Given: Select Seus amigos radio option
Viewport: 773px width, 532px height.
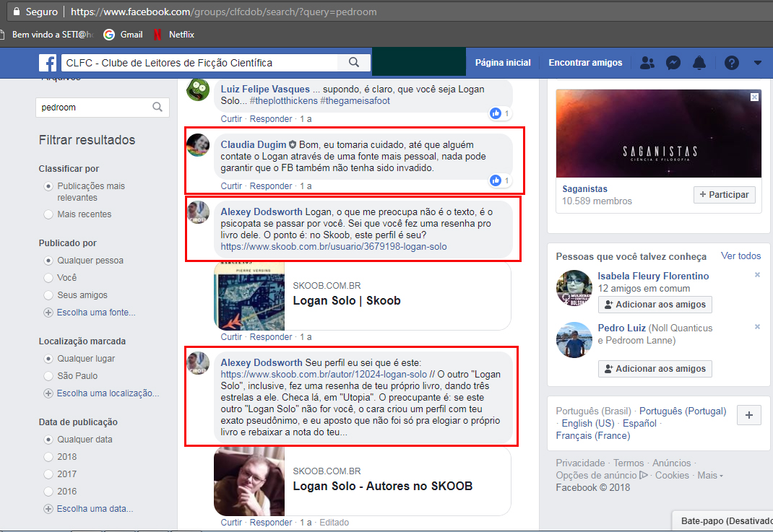Looking at the screenshot, I should pyautogui.click(x=48, y=295).
